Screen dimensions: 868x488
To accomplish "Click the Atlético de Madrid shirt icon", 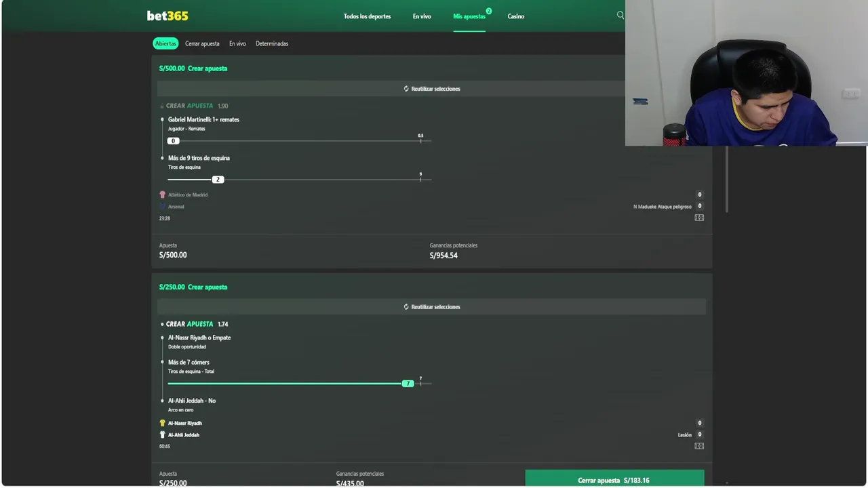I will pos(162,195).
